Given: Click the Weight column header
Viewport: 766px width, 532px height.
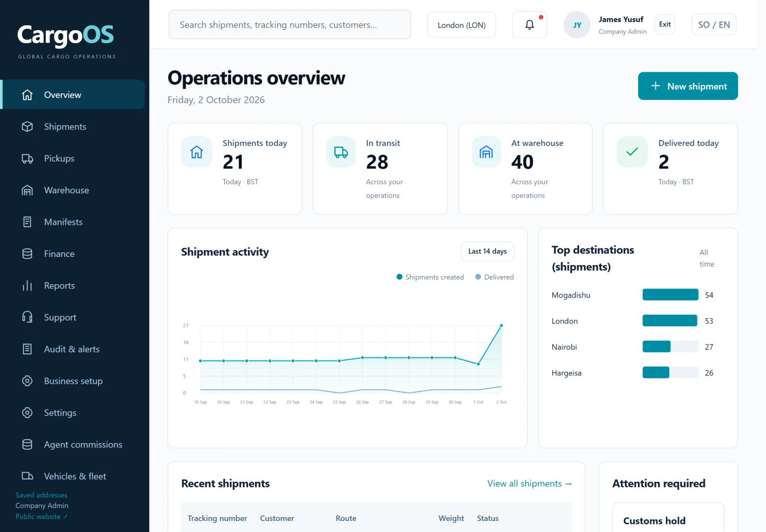Looking at the screenshot, I should pyautogui.click(x=451, y=518).
